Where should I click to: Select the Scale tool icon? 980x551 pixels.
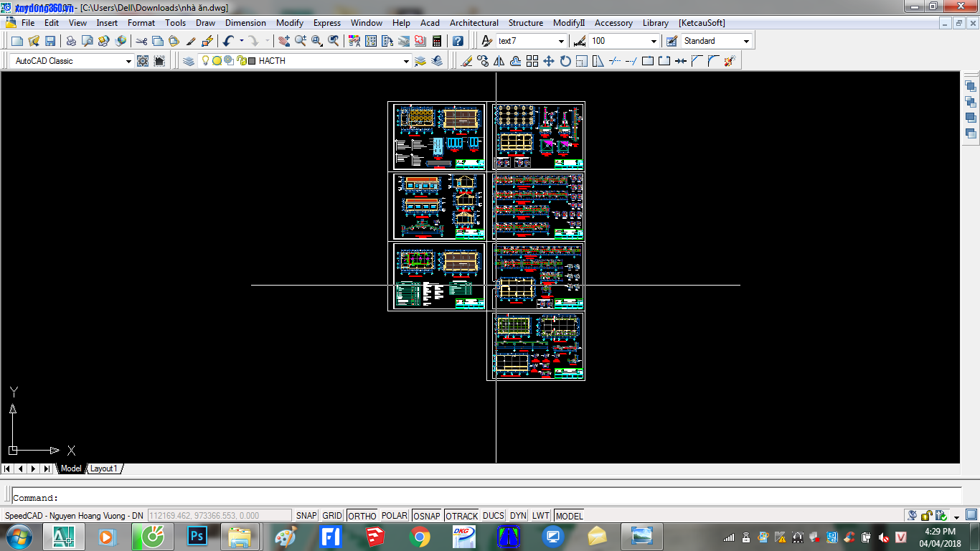pyautogui.click(x=582, y=61)
